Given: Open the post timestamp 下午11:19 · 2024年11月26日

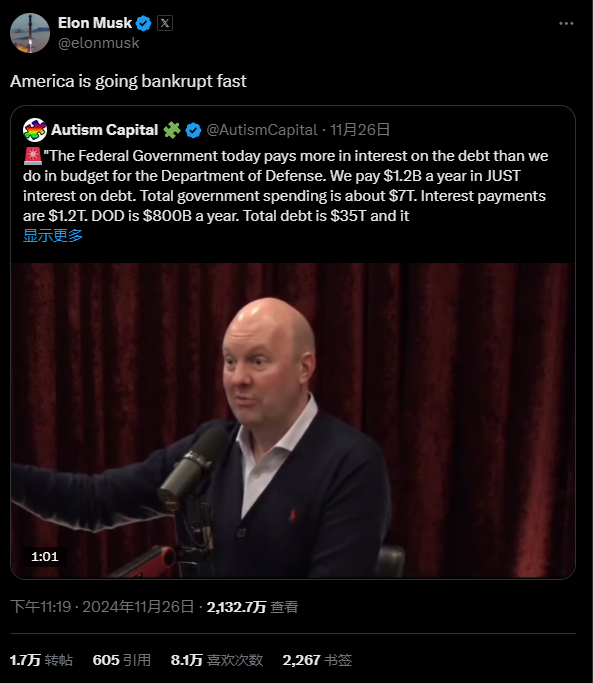Looking at the screenshot, I should coord(102,607).
